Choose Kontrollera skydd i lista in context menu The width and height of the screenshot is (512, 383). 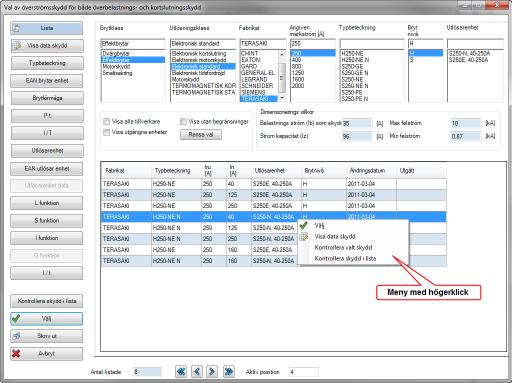pyautogui.click(x=353, y=259)
